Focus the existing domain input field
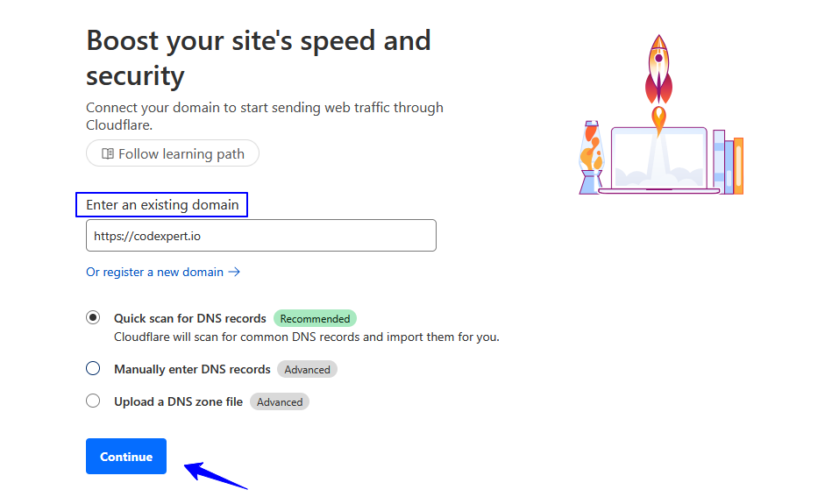Screen dimensions: 839x504 click(x=261, y=236)
